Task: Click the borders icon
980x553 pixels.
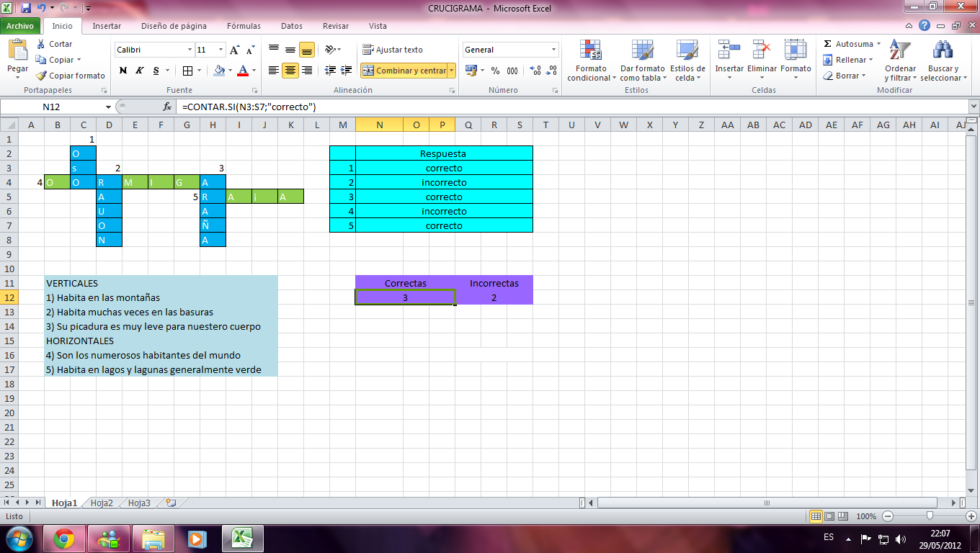Action: pyautogui.click(x=187, y=71)
